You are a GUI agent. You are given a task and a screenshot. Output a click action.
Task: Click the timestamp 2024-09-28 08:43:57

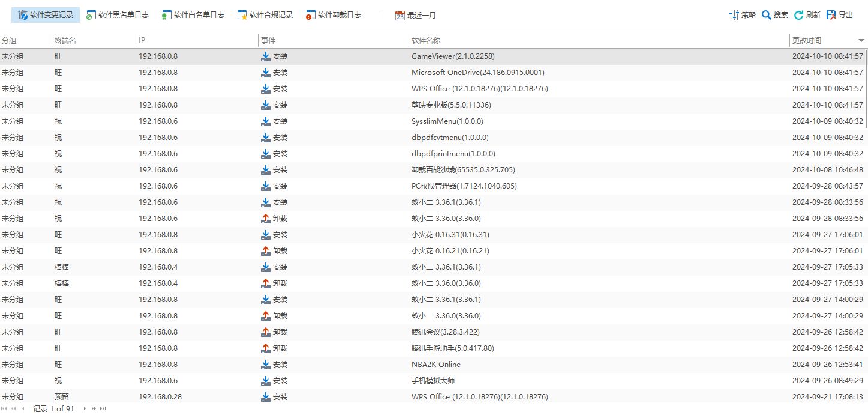(x=828, y=186)
